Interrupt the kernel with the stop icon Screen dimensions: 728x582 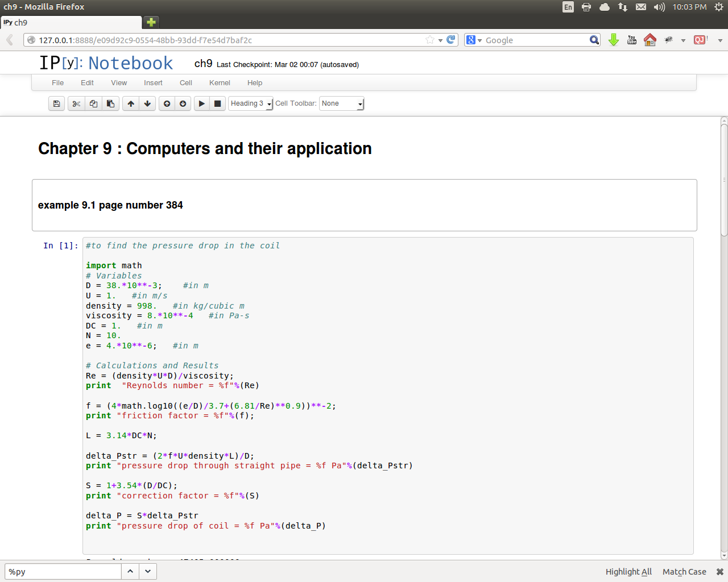[217, 103]
